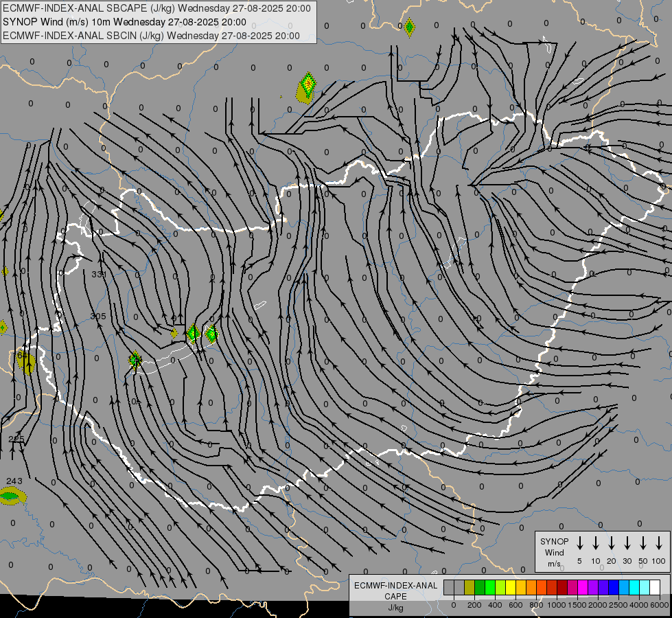Click the 200 tick label on CAPE scale
The image size is (672, 618).
(x=474, y=605)
